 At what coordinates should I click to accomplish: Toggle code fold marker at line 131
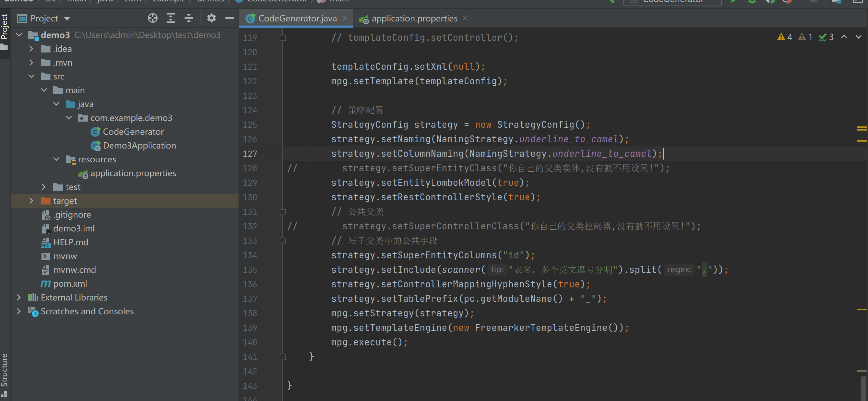click(x=282, y=212)
